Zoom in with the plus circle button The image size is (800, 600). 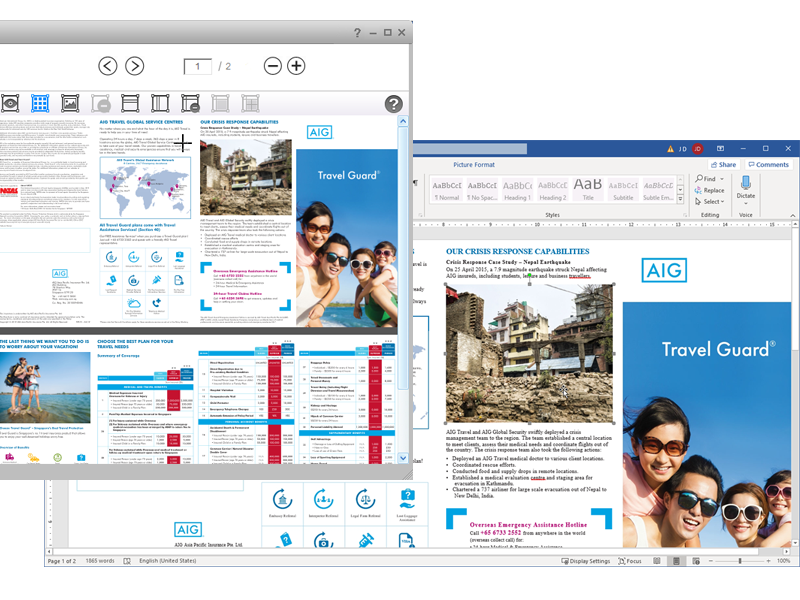(296, 66)
